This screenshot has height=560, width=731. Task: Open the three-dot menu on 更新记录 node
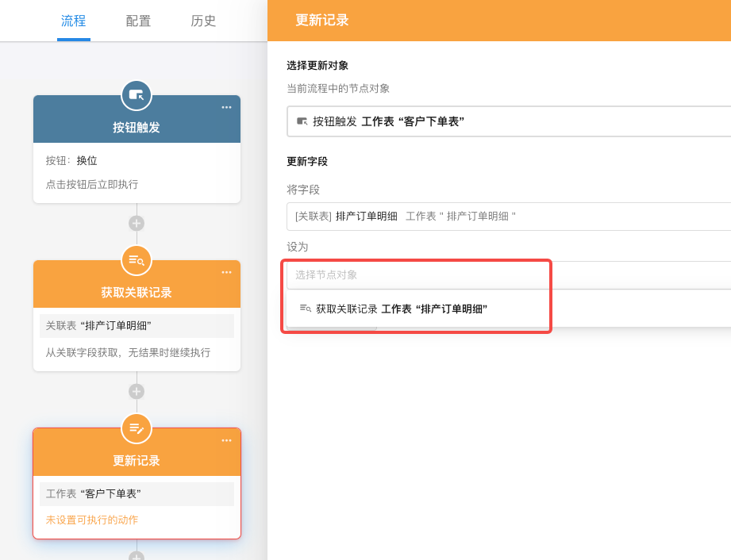pos(226,440)
